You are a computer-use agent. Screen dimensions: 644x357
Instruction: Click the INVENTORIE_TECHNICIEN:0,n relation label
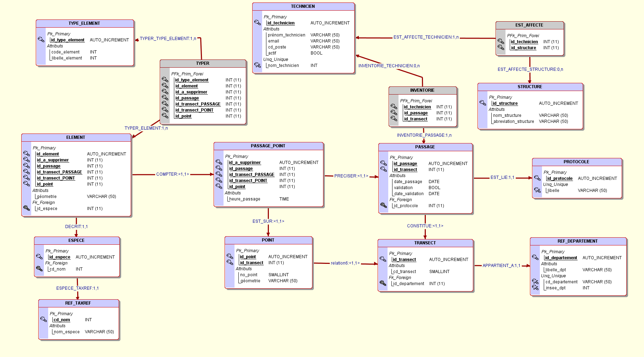(389, 66)
